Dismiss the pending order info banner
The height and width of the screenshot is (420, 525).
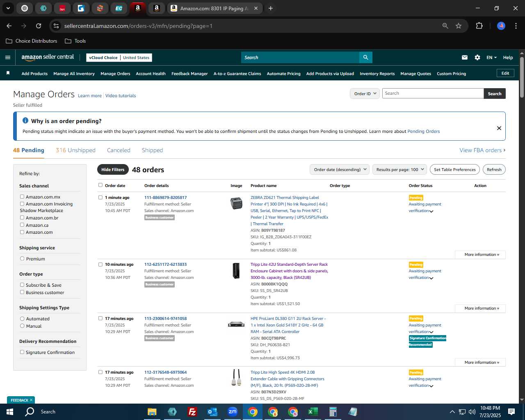click(499, 128)
